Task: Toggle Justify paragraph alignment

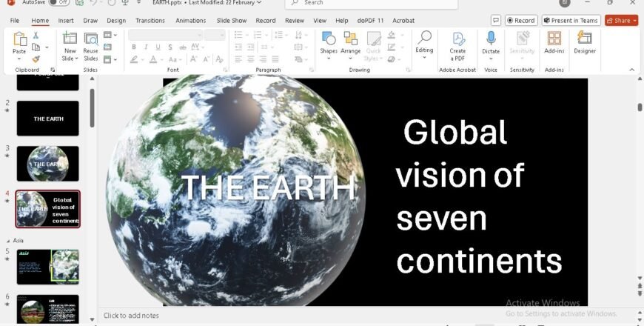Action: (x=275, y=59)
